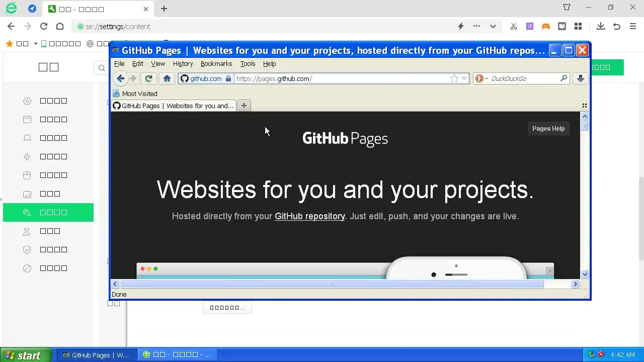This screenshot has height=362, width=644.
Task: Open the View menu in GitHub Pages window
Action: click(158, 64)
